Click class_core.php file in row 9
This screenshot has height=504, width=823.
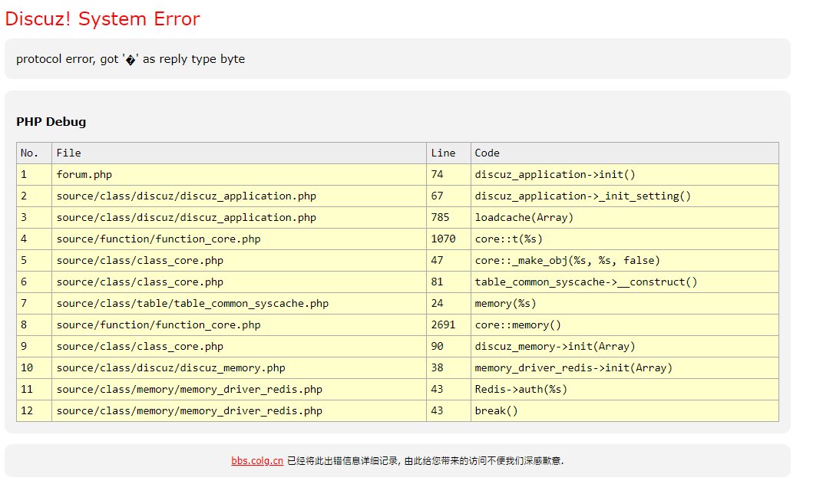(x=239, y=347)
